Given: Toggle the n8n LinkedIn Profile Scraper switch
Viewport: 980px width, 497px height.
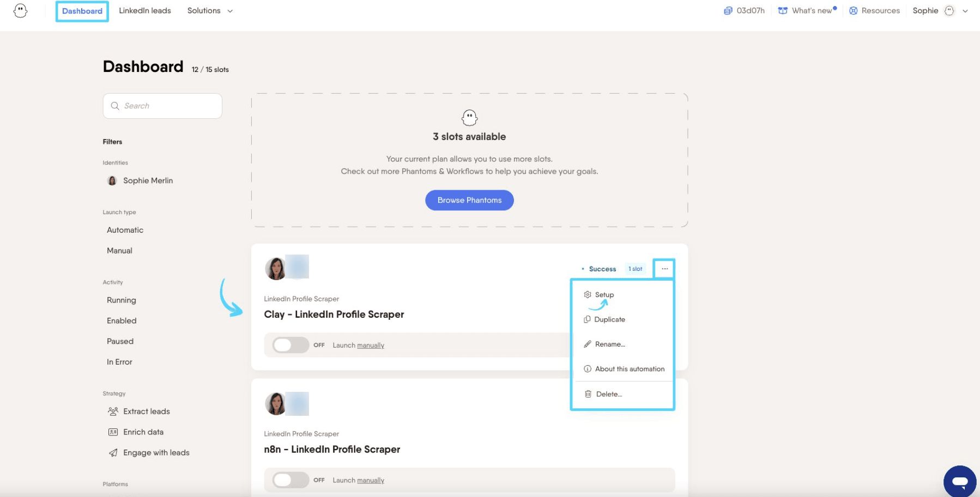Looking at the screenshot, I should pos(291,480).
